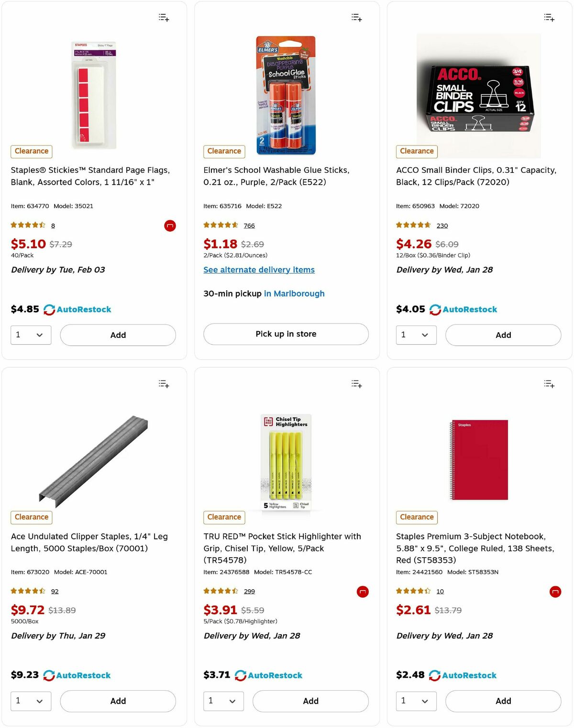The height and width of the screenshot is (728, 574).
Task: Click the add-to-list icon on ACCO binder clips card
Action: tap(549, 17)
